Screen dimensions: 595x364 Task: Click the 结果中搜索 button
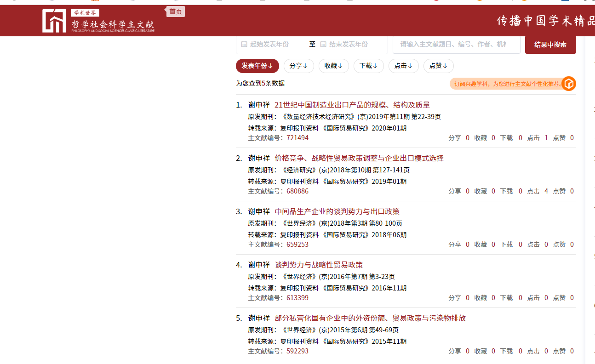pos(550,45)
